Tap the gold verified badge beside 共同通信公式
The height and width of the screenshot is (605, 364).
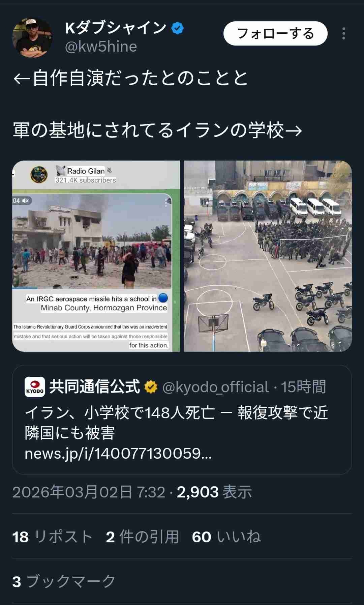tap(151, 387)
